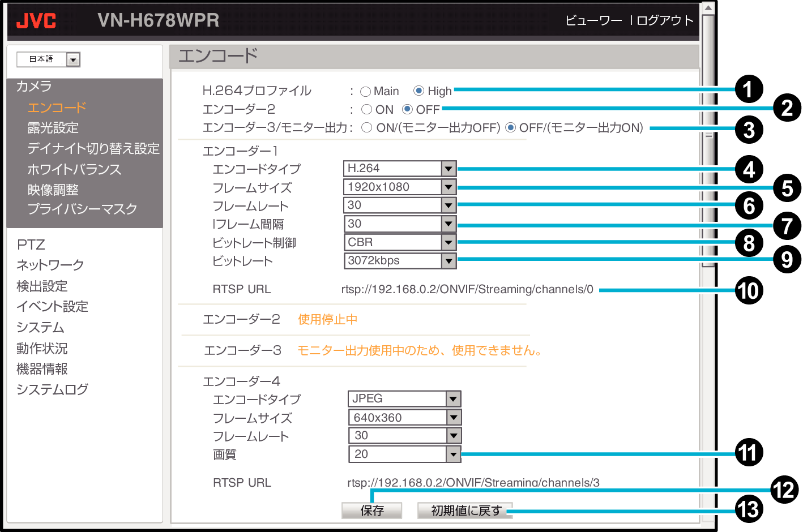This screenshot has height=532, width=803.
Task: Turn エンコーダー2 ON radio button
Action: [367, 109]
